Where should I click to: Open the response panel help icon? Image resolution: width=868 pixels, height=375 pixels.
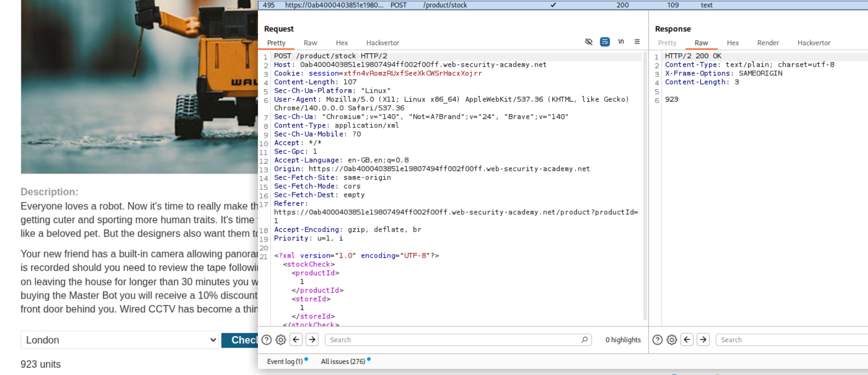click(x=658, y=340)
